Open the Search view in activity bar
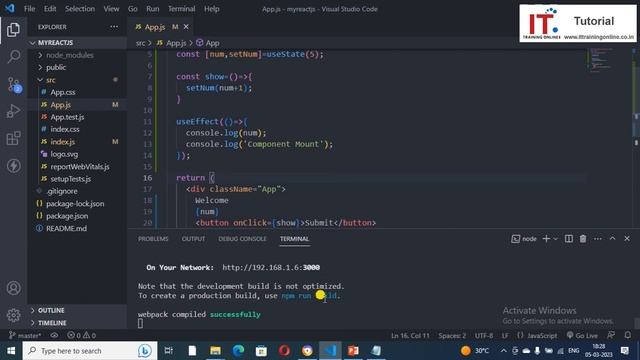 click(x=13, y=57)
